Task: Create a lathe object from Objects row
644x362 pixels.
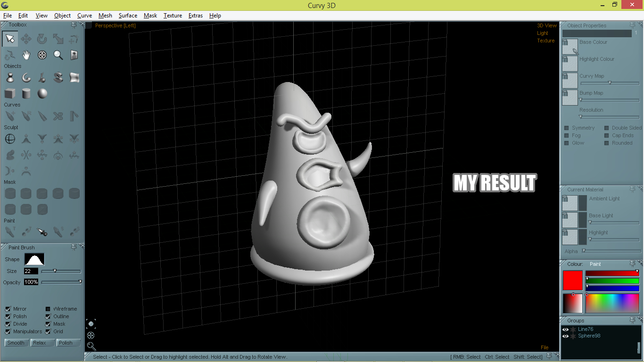Action: coord(10,77)
